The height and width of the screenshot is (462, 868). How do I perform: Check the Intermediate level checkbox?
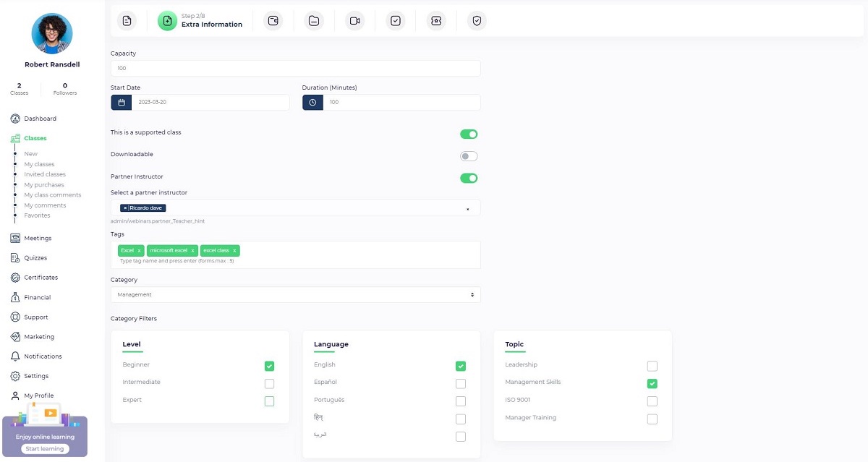click(269, 384)
